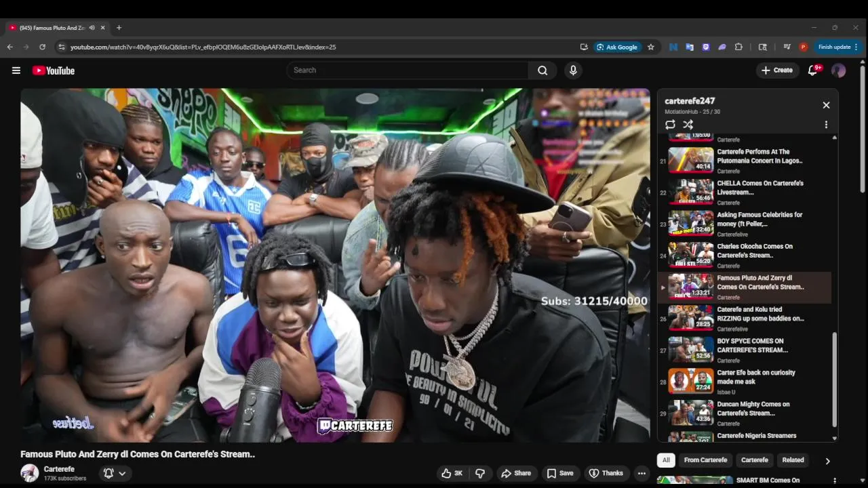View site information icon in address bar
Screen dimensions: 868x488
coord(62,47)
